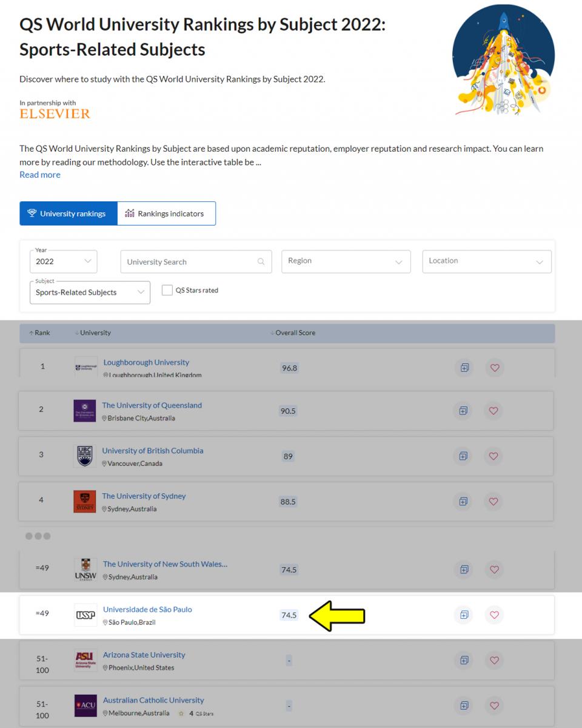
Task: Favorite Arizona State University
Action: pyautogui.click(x=495, y=661)
